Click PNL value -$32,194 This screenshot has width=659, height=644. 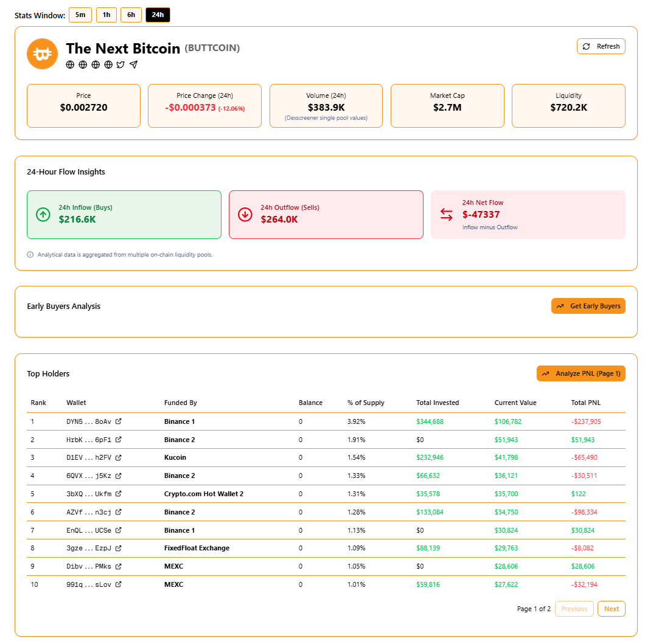coord(584,584)
